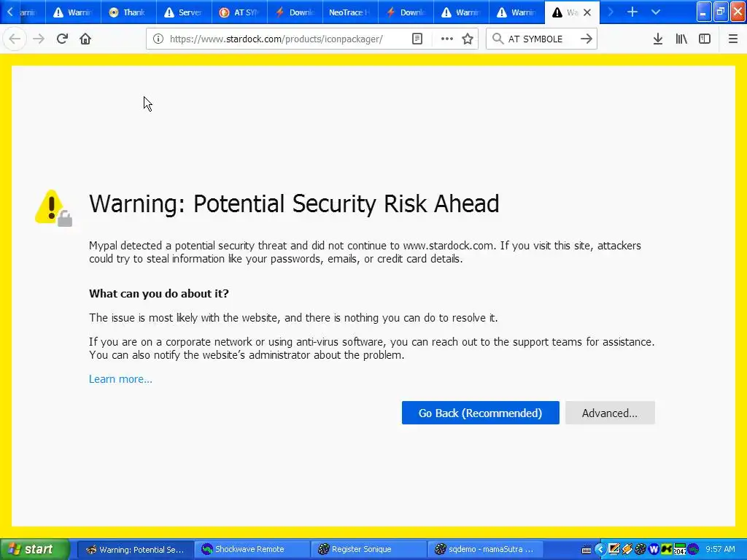Open sqdemo - mamaSutra taskbar window
The image size is (747, 560).
(485, 550)
